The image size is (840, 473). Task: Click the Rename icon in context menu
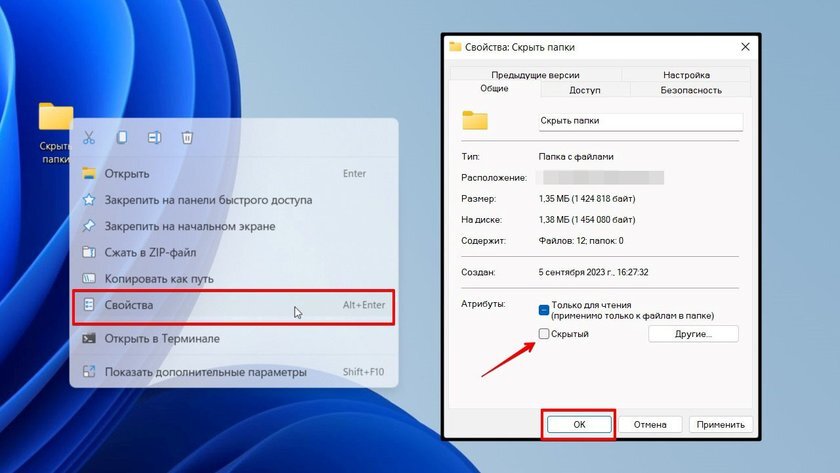tap(154, 138)
